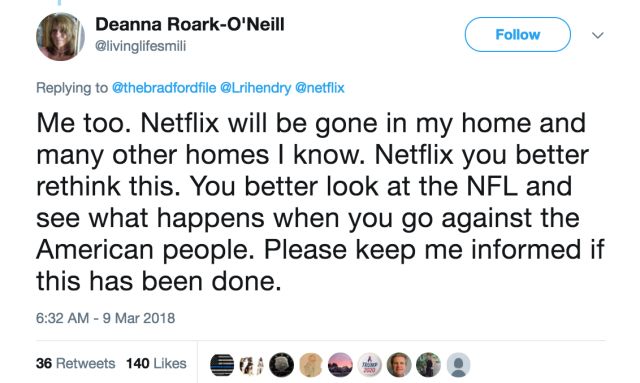This screenshot has height=383, width=640.
Task: Open the green outdoor figure avatar
Action: tap(429, 365)
